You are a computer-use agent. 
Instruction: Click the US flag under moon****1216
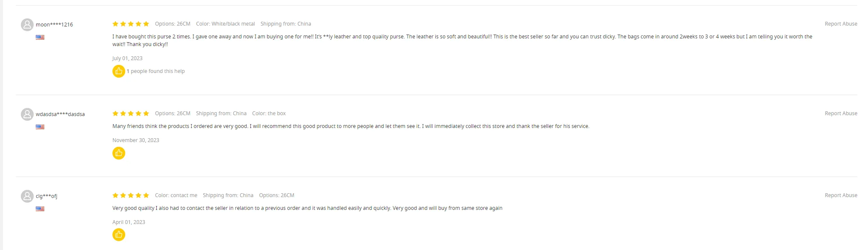point(40,38)
